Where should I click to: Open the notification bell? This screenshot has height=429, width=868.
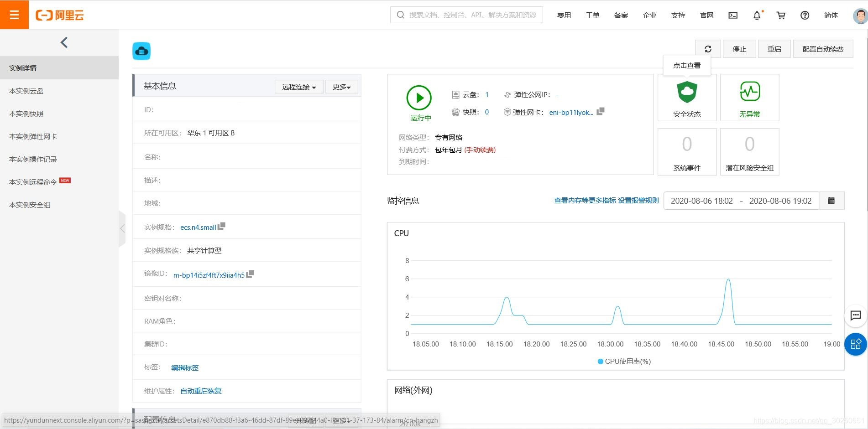pyautogui.click(x=757, y=15)
